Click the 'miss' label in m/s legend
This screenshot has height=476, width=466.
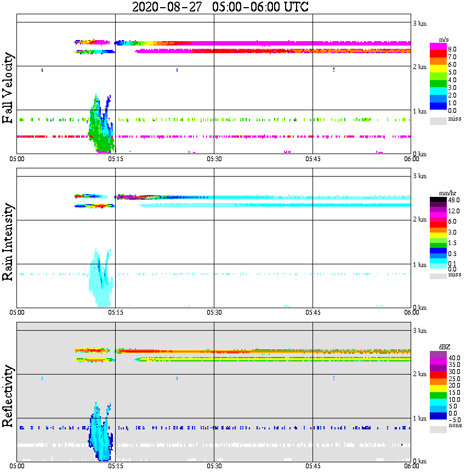[x=454, y=118]
